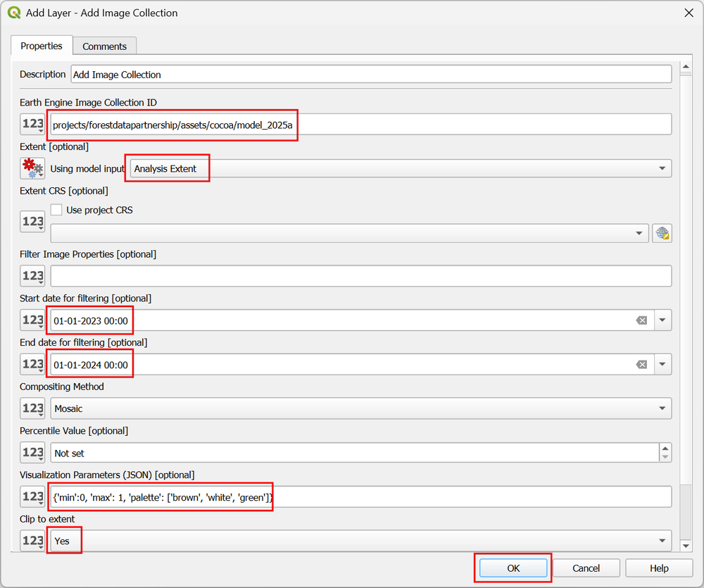This screenshot has height=588, width=704.
Task: Click the Cancel button
Action: click(x=586, y=568)
